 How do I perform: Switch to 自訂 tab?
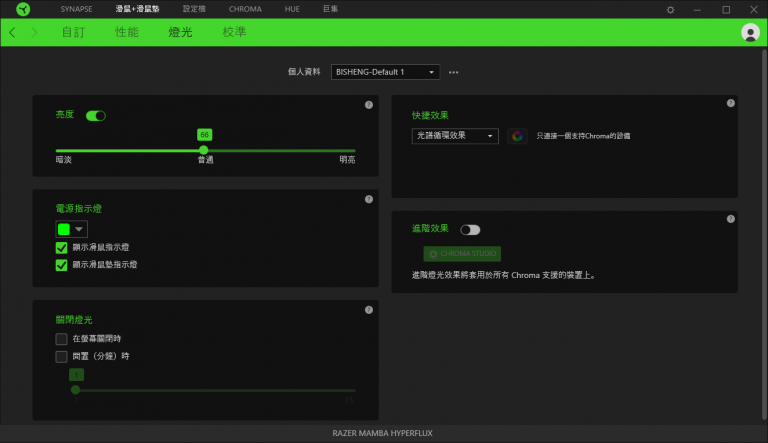73,32
